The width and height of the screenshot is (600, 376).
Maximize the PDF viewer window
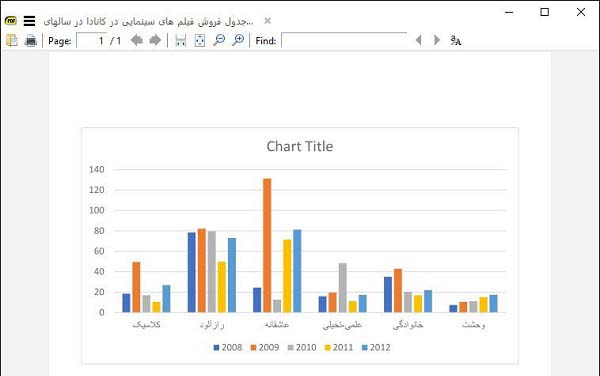[x=545, y=12]
